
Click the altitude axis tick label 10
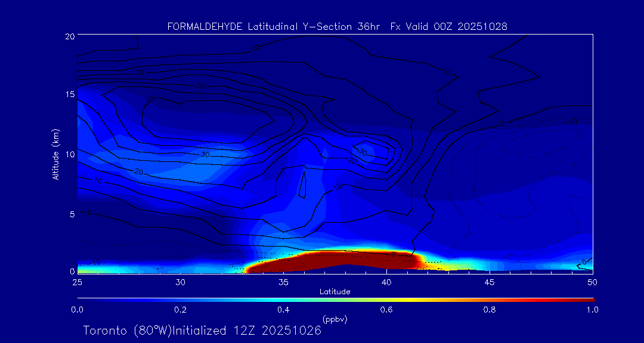coord(69,154)
